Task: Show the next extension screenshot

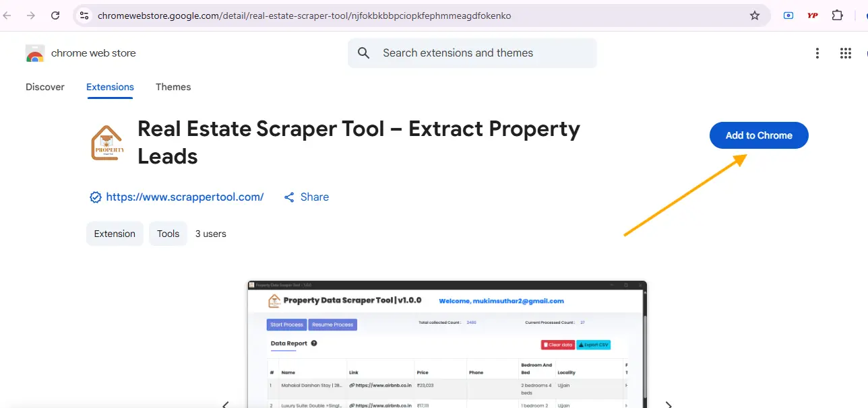Action: 668,404
